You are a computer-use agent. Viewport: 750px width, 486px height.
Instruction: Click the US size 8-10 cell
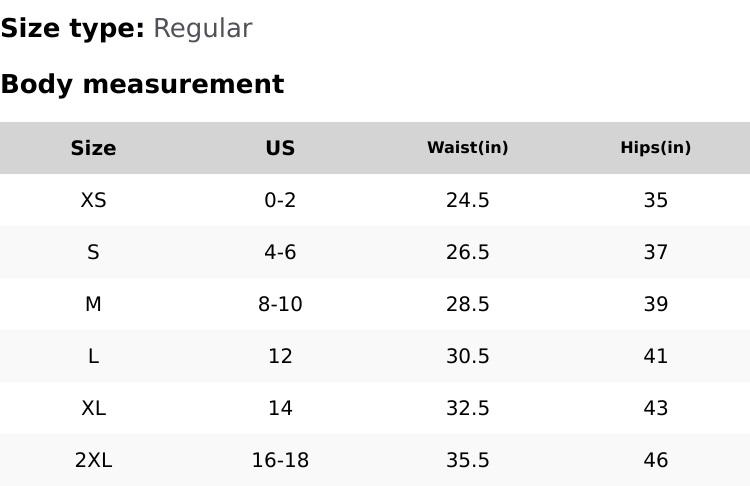coord(280,304)
